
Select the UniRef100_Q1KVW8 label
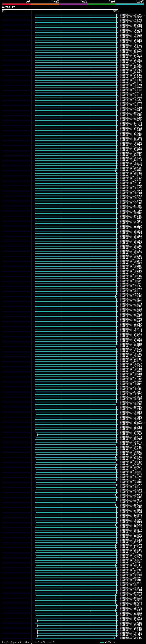[x=131, y=497]
